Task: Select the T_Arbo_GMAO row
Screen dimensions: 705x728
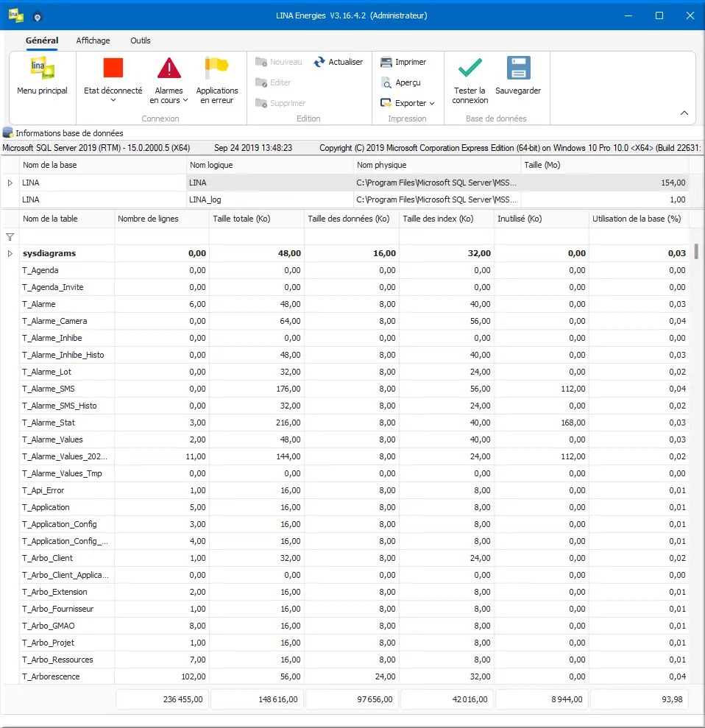Action: [x=354, y=626]
